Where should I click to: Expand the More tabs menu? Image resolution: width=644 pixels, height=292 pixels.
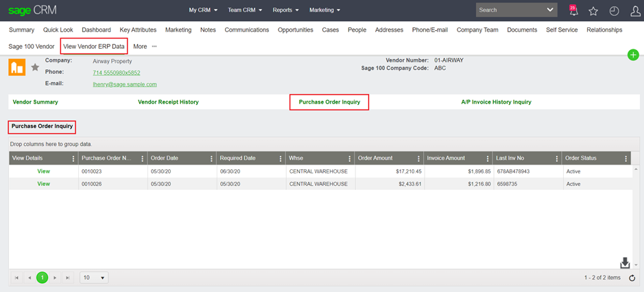(x=145, y=47)
